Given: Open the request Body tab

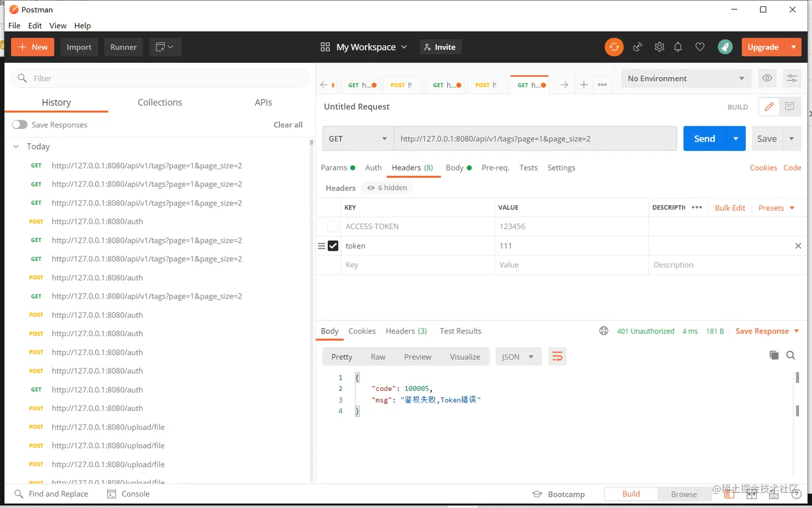Looking at the screenshot, I should (x=459, y=168).
